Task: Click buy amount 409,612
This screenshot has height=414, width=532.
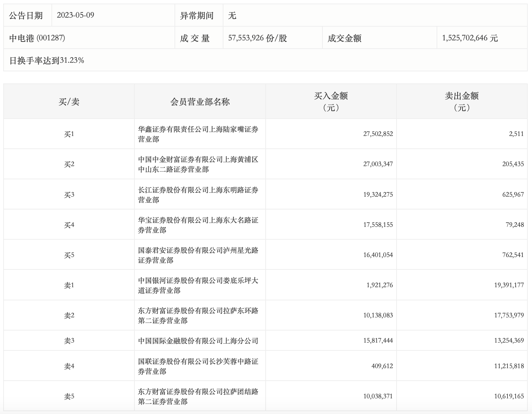Action: click(x=383, y=366)
